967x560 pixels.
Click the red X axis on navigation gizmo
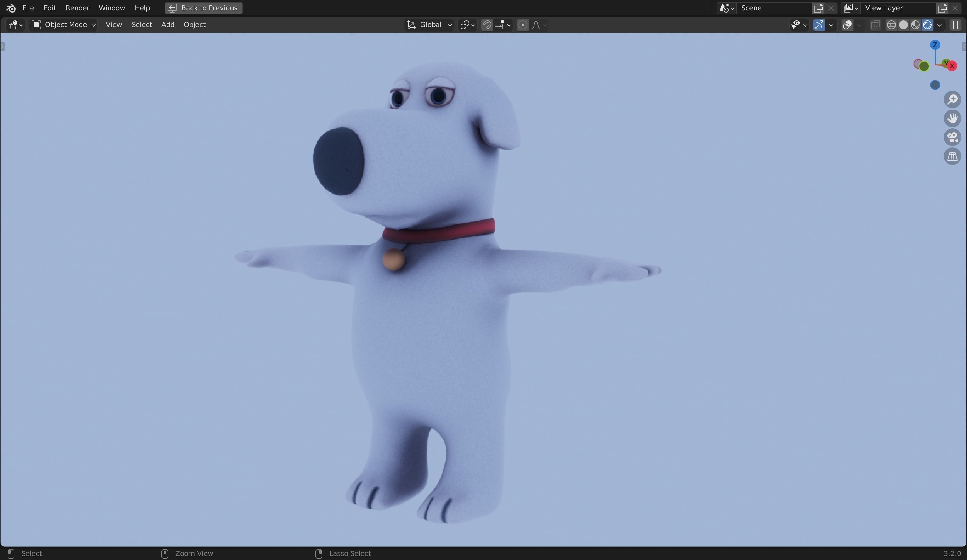pyautogui.click(x=952, y=66)
